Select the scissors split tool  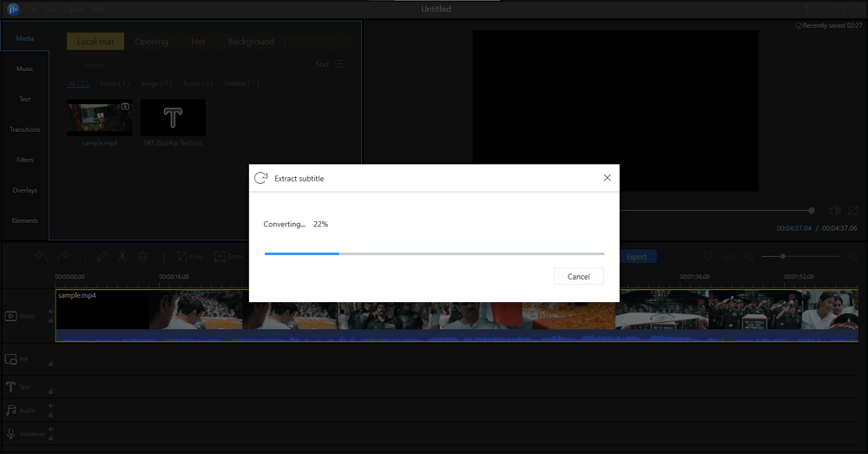(122, 256)
